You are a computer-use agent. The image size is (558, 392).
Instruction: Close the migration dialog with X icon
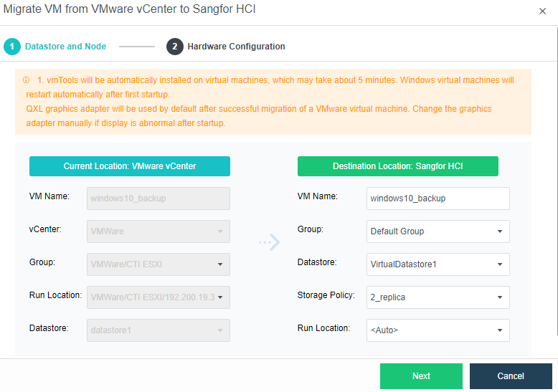(542, 11)
